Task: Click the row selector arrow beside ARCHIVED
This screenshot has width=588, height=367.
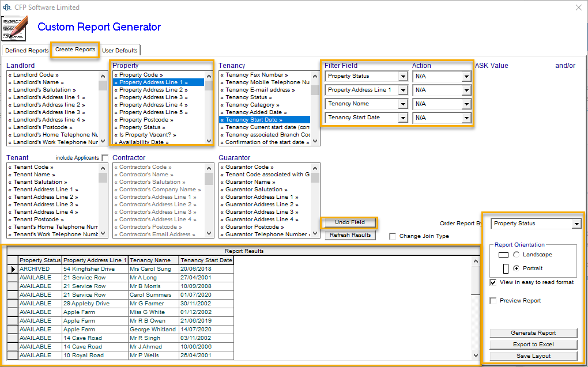Action: (x=13, y=269)
